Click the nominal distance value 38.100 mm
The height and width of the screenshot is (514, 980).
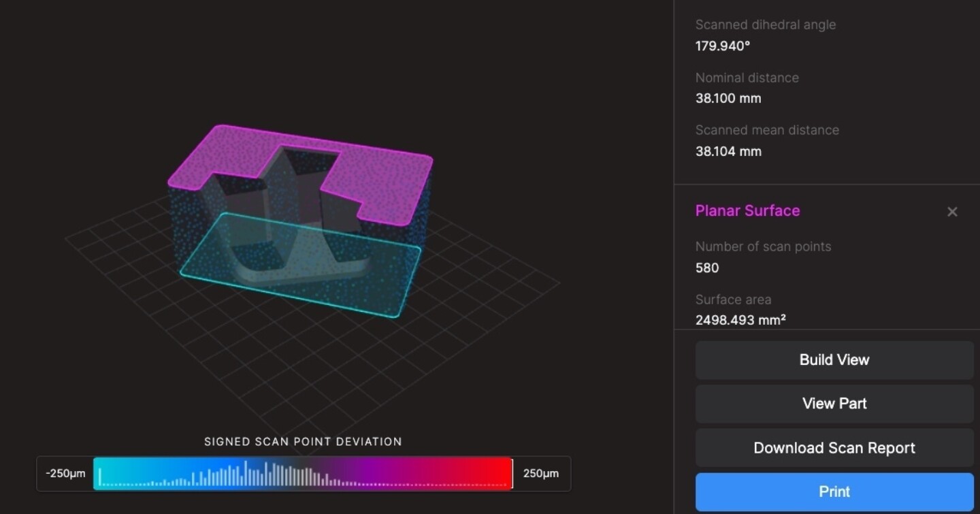coord(728,99)
